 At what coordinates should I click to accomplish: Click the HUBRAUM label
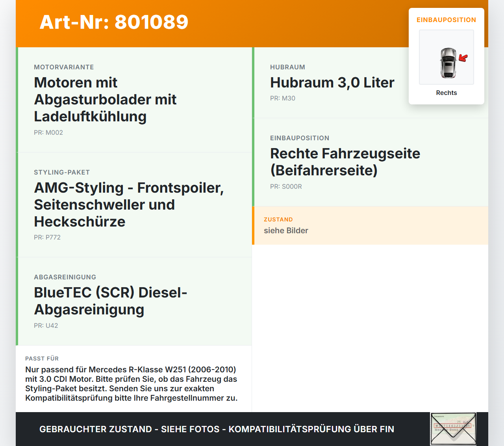(x=287, y=67)
